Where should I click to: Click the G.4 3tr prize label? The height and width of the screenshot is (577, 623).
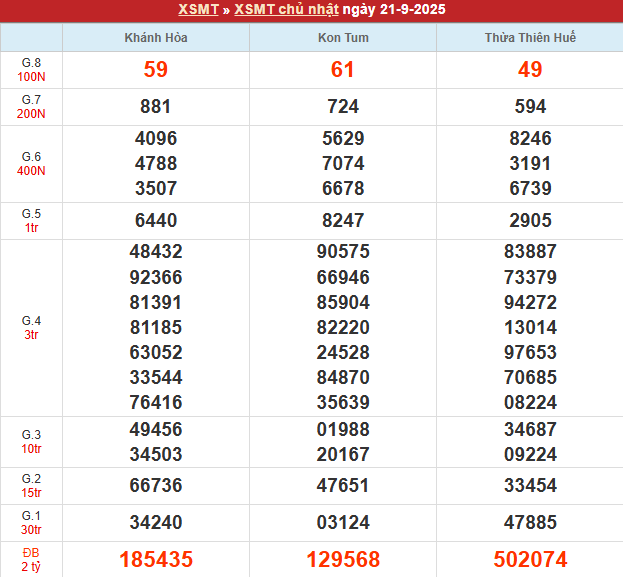(31, 328)
